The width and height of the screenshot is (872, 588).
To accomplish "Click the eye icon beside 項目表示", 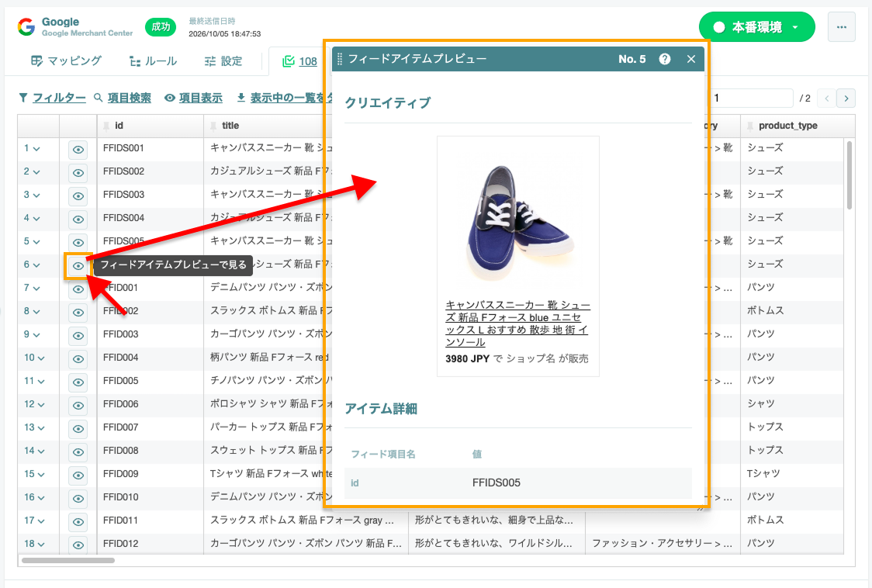I will tap(170, 98).
